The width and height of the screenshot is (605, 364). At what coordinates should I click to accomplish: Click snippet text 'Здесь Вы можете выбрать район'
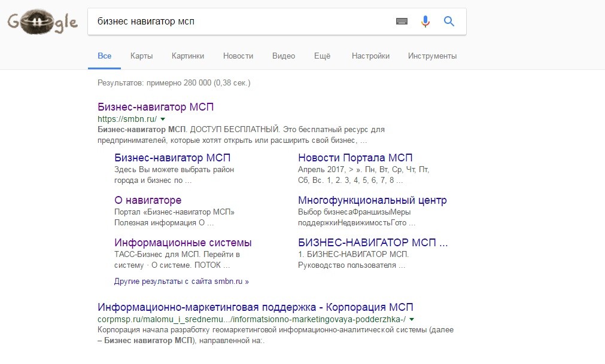(x=174, y=170)
